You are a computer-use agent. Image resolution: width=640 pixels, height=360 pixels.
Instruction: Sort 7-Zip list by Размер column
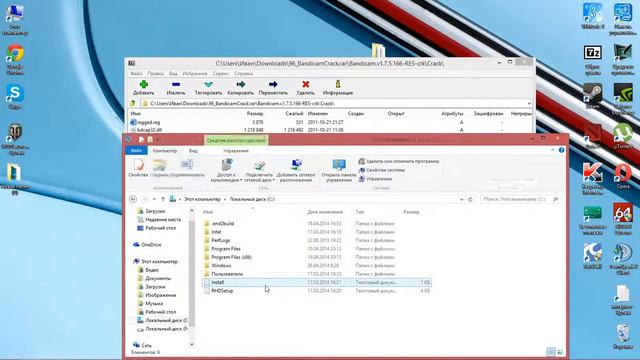[x=255, y=113]
